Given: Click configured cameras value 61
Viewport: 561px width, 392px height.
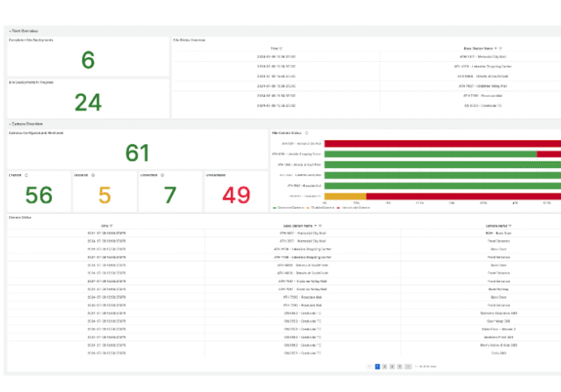Looking at the screenshot, I should tap(138, 153).
